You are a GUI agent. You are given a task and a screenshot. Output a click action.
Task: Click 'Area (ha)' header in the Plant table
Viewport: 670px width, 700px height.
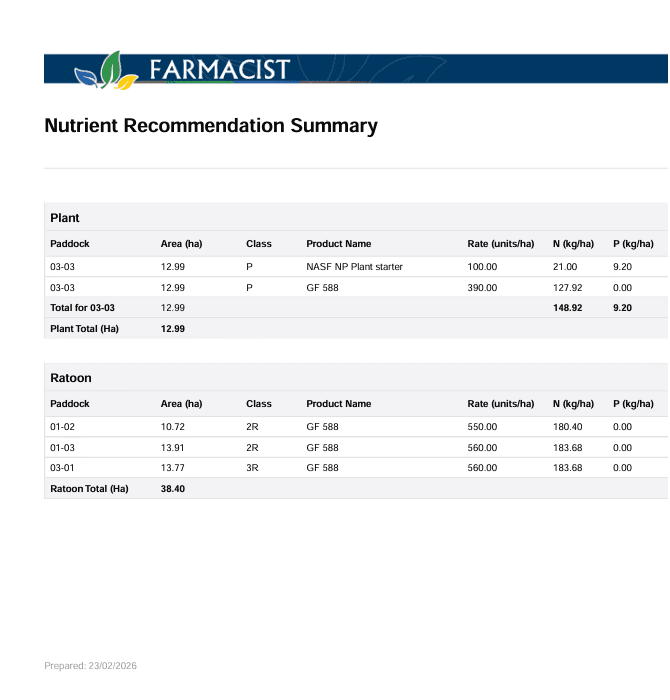click(181, 244)
